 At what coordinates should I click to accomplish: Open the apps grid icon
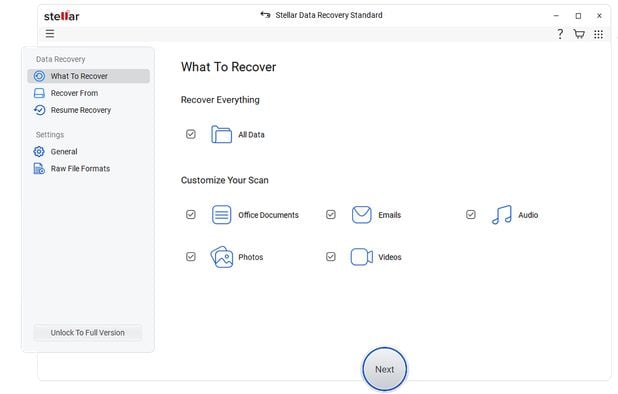pos(598,34)
